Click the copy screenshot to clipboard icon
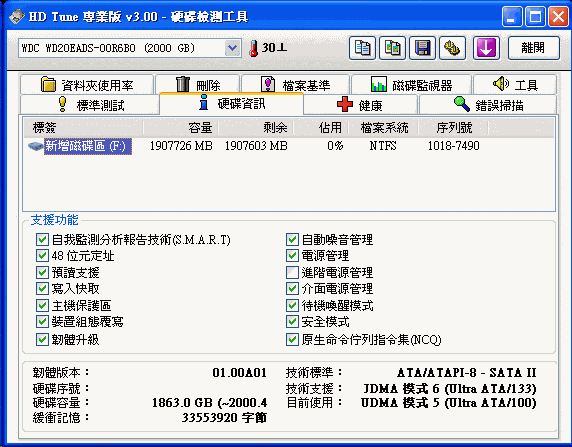This screenshot has height=447, width=572. (x=392, y=48)
